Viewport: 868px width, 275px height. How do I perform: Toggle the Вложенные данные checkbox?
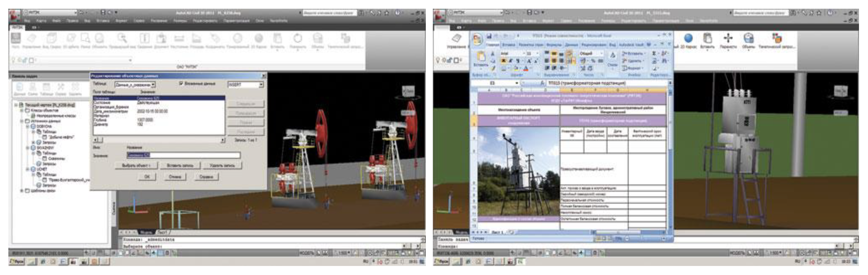[181, 83]
